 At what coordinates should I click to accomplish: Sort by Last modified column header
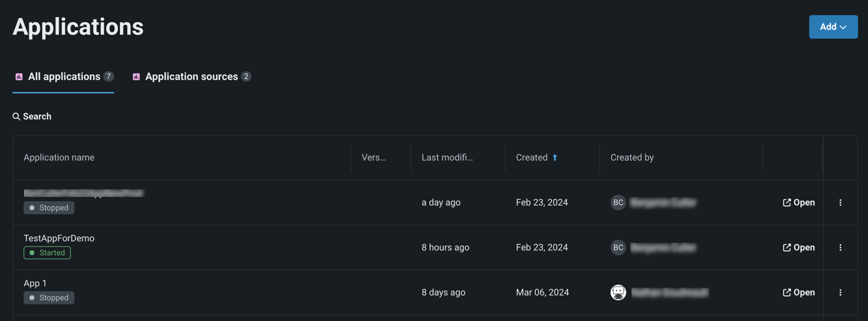[x=447, y=158]
